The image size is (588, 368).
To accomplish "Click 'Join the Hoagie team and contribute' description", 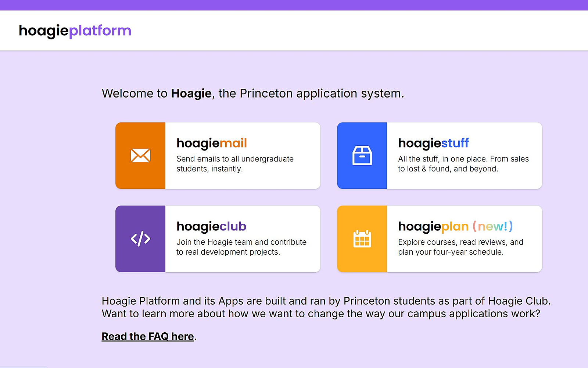I will (241, 247).
